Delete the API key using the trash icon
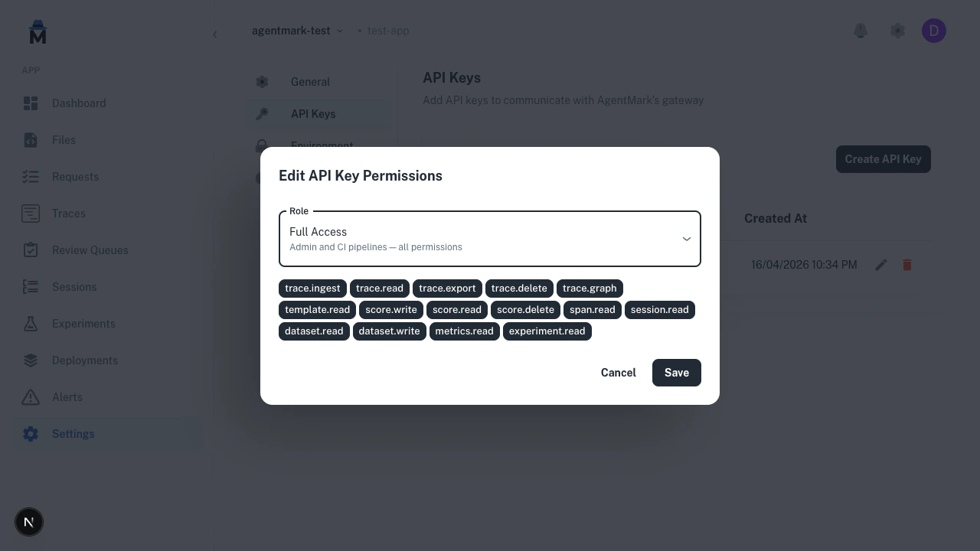The image size is (980, 551). click(907, 265)
